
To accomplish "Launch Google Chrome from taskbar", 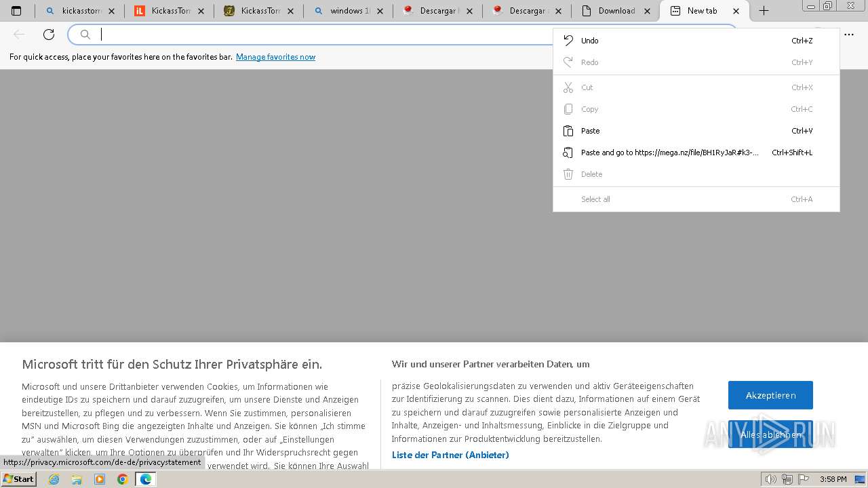I will (x=122, y=479).
